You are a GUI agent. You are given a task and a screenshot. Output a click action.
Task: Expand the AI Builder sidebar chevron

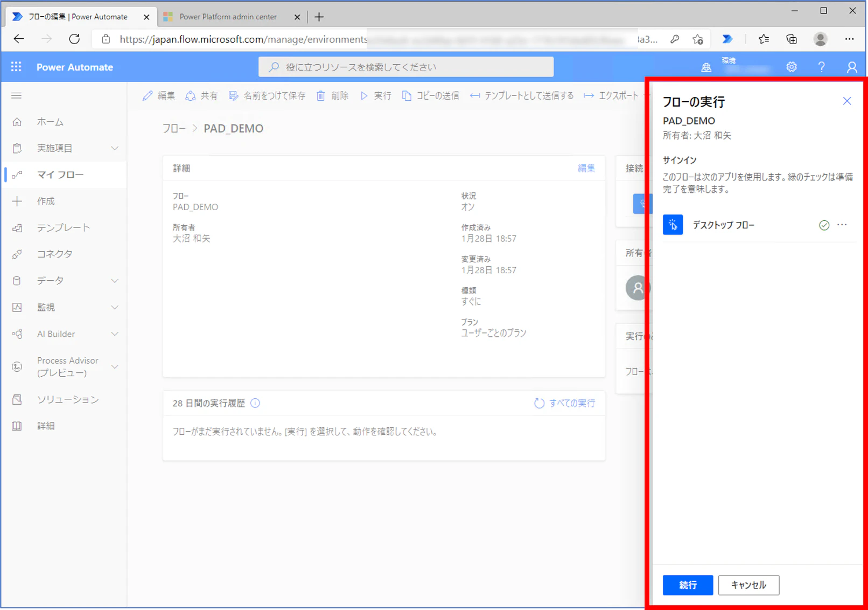pos(115,334)
